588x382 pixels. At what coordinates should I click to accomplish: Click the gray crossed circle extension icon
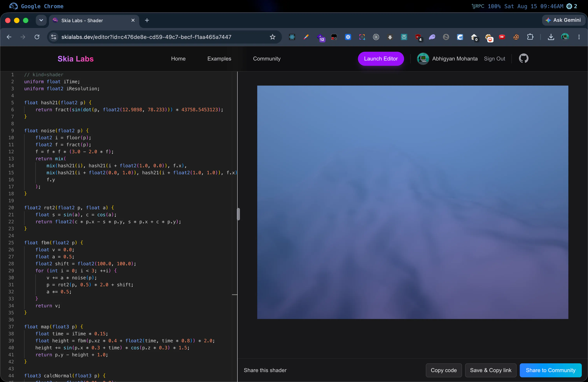(446, 37)
